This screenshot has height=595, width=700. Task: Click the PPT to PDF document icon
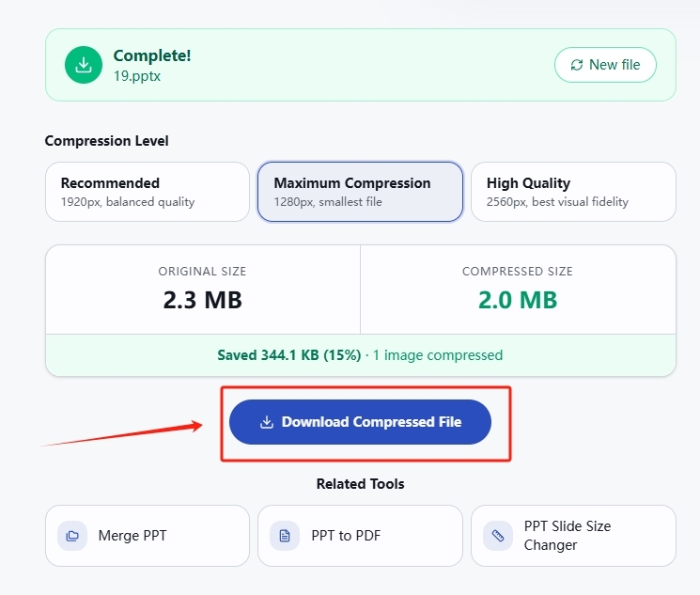tap(285, 536)
